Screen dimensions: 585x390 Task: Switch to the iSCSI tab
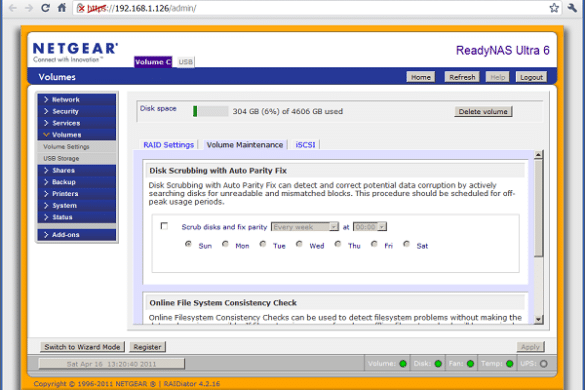pos(305,145)
